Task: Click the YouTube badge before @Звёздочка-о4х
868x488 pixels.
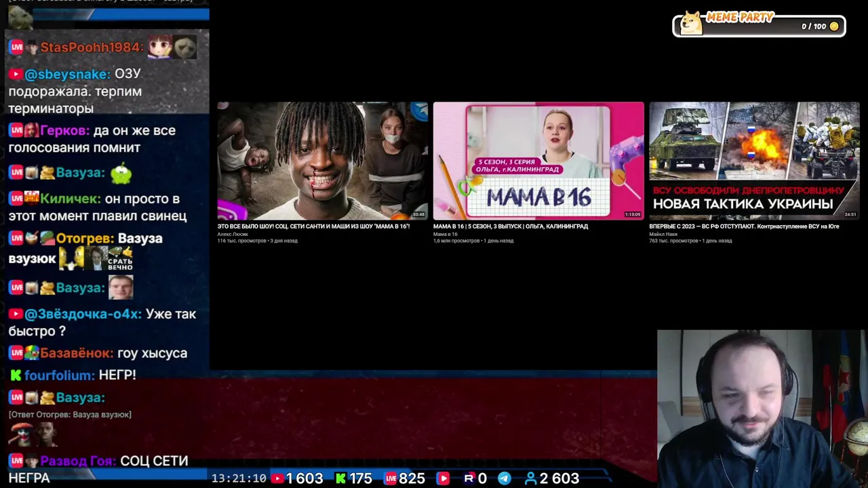Action: [x=16, y=314]
